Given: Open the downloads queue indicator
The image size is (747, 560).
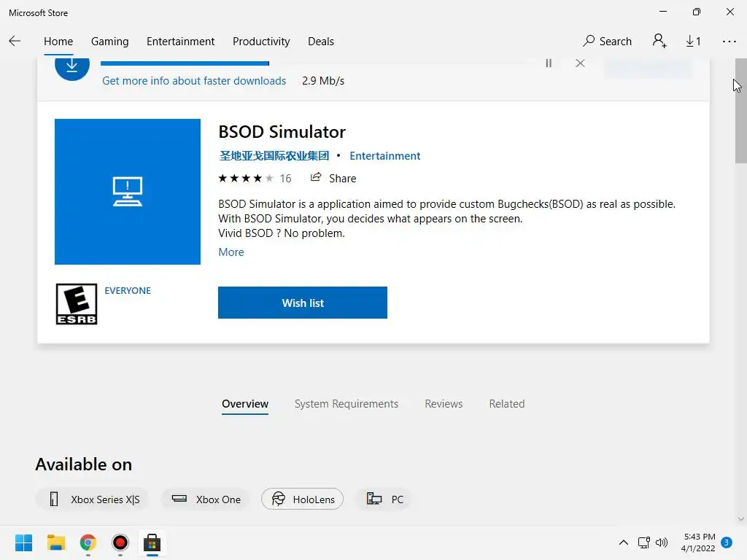Looking at the screenshot, I should [x=693, y=42].
